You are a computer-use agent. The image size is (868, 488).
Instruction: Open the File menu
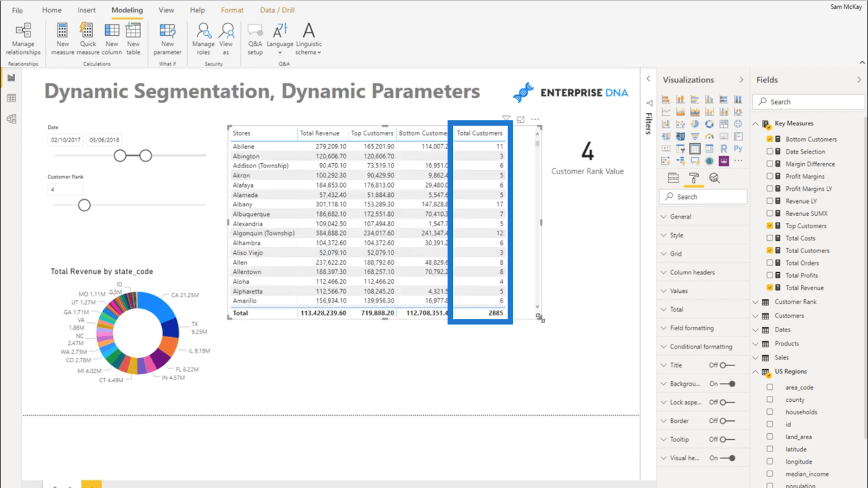pyautogui.click(x=17, y=10)
